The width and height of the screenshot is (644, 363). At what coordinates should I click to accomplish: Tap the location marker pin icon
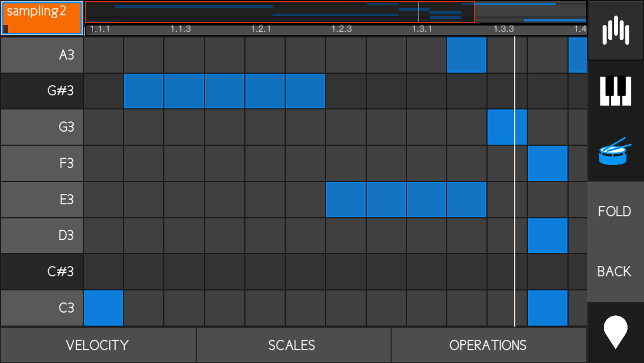tap(615, 332)
